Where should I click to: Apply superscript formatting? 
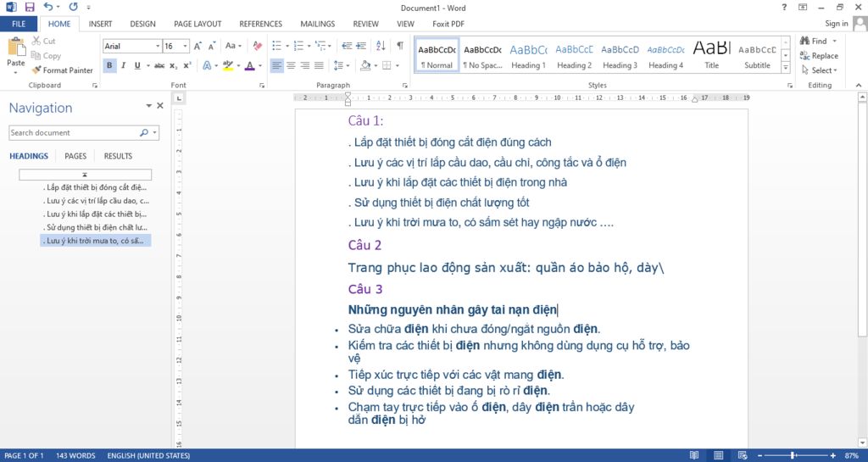187,65
